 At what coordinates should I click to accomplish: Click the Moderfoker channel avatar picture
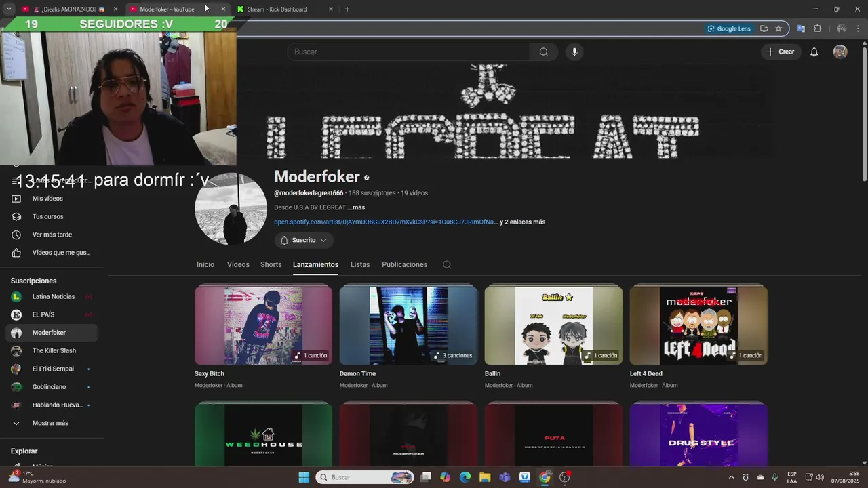[231, 208]
